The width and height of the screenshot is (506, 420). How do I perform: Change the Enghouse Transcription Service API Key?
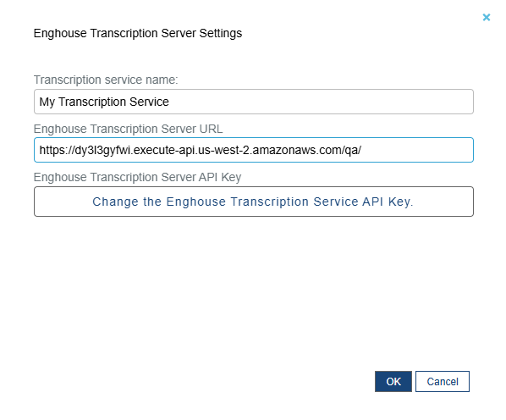click(254, 202)
